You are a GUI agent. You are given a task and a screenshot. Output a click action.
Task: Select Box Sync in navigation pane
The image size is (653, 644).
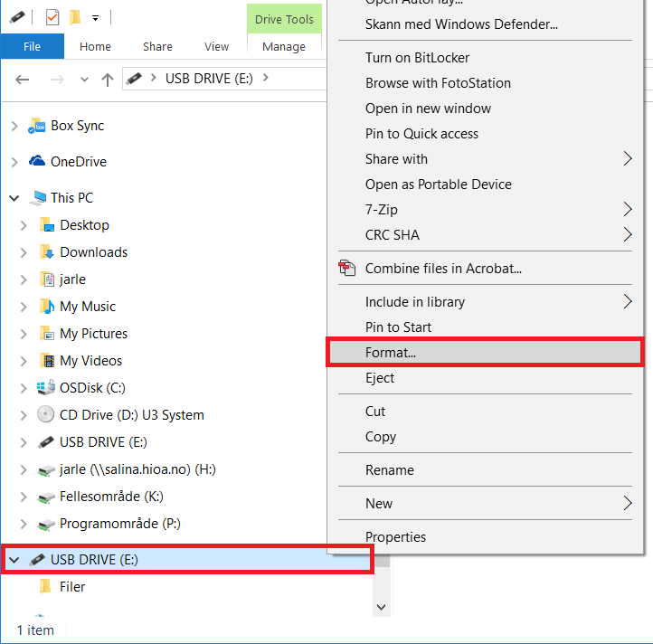click(77, 126)
